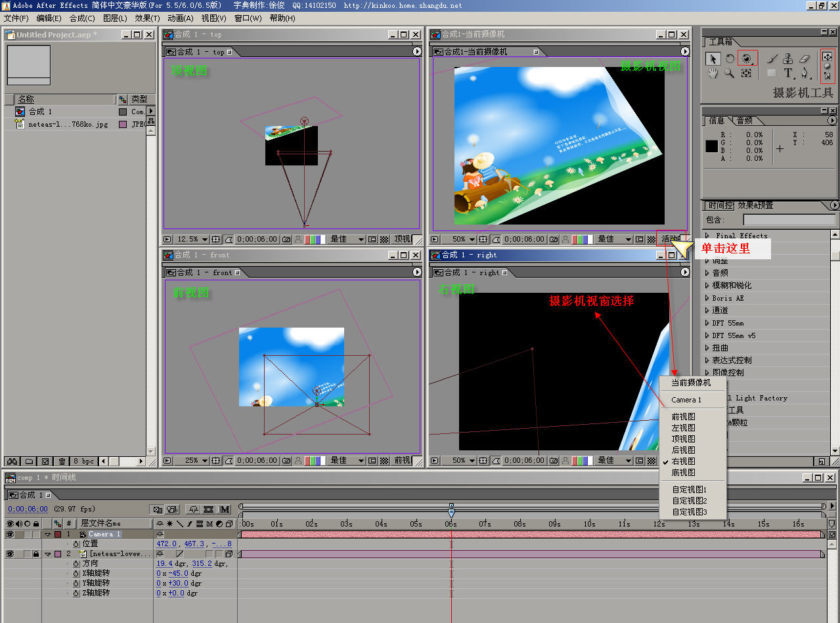Click the current time 0;00;06;00 in timeline

point(28,509)
